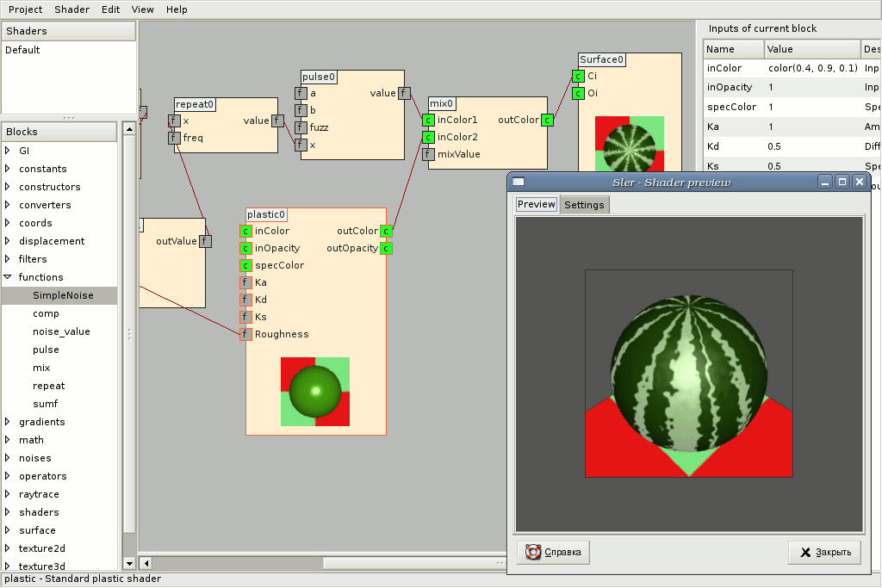Click the outValue output port

pyautogui.click(x=205, y=241)
